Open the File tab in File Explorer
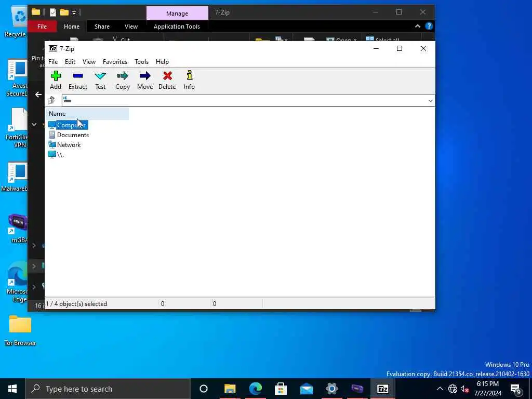Image resolution: width=532 pixels, height=399 pixels. tap(42, 26)
